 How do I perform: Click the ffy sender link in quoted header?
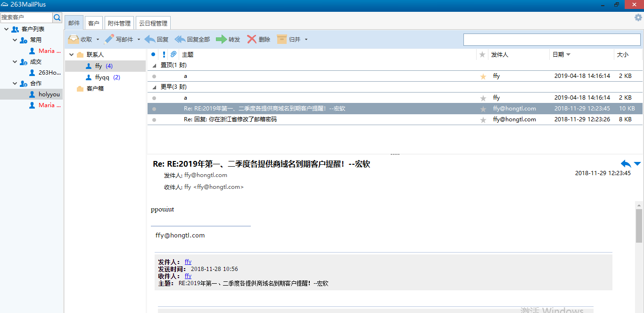click(x=188, y=262)
